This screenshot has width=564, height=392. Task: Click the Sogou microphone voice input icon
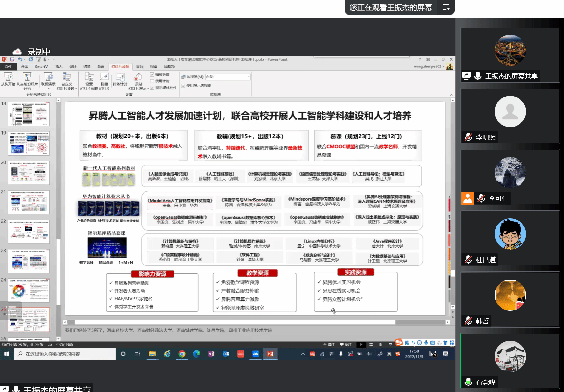(426, 343)
